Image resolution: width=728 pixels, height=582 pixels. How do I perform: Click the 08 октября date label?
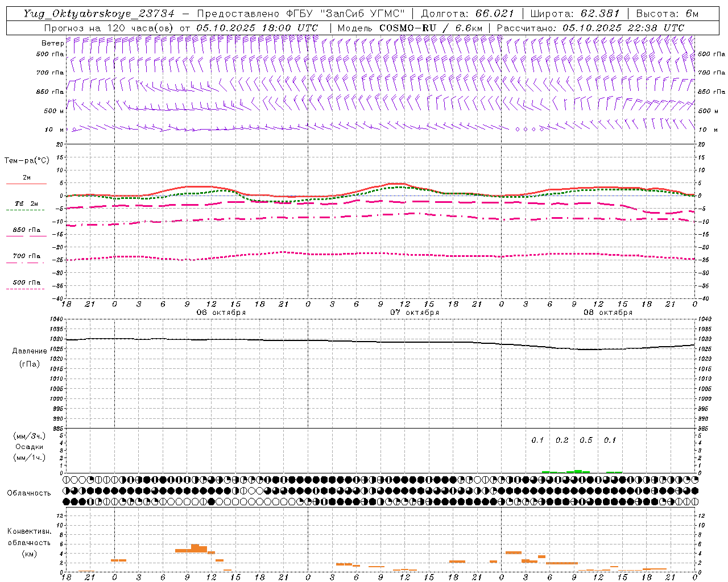point(608,313)
